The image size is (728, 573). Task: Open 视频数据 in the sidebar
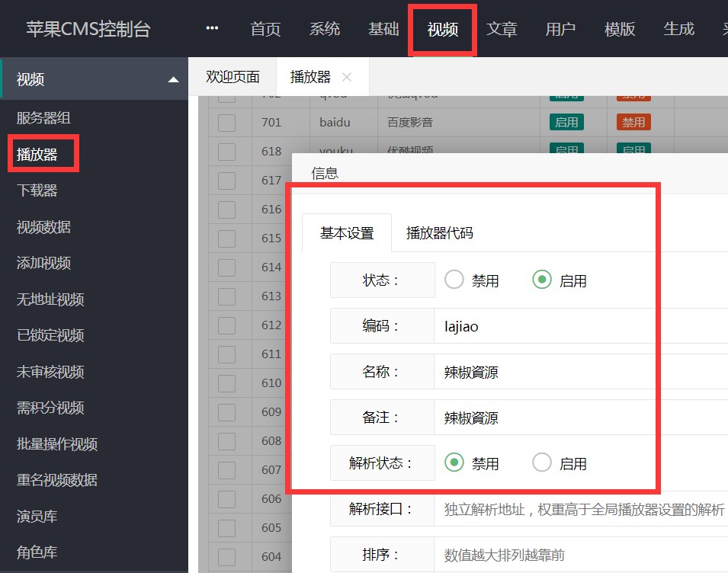pyautogui.click(x=43, y=227)
